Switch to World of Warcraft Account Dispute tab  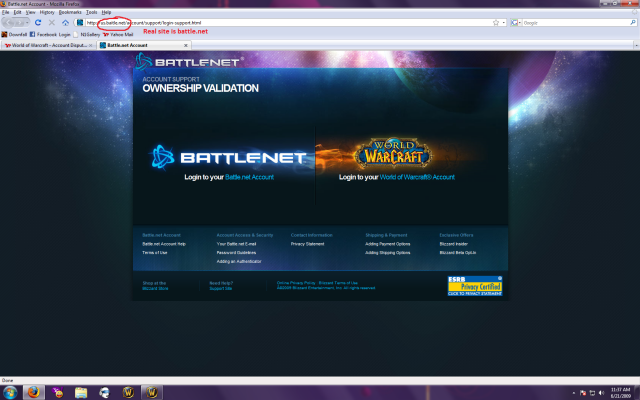click(x=46, y=45)
